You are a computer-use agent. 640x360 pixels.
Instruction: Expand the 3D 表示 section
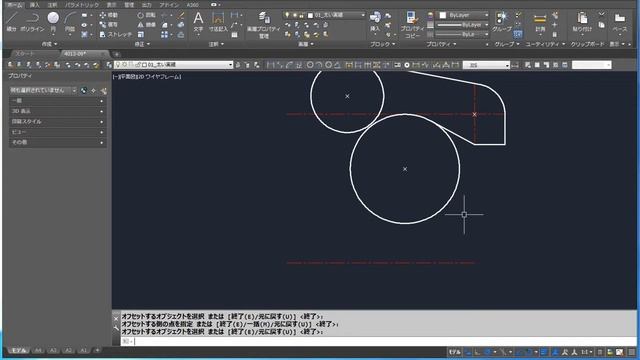point(57,111)
